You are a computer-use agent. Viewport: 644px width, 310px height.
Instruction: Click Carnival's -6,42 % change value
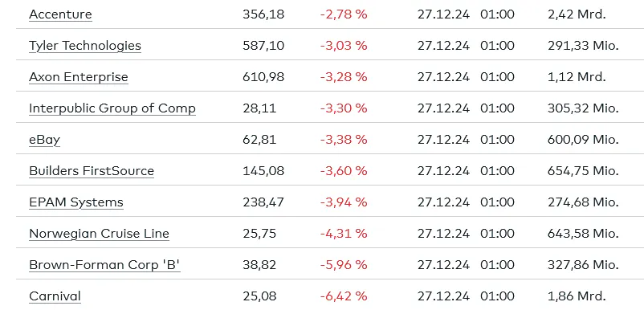(x=344, y=296)
